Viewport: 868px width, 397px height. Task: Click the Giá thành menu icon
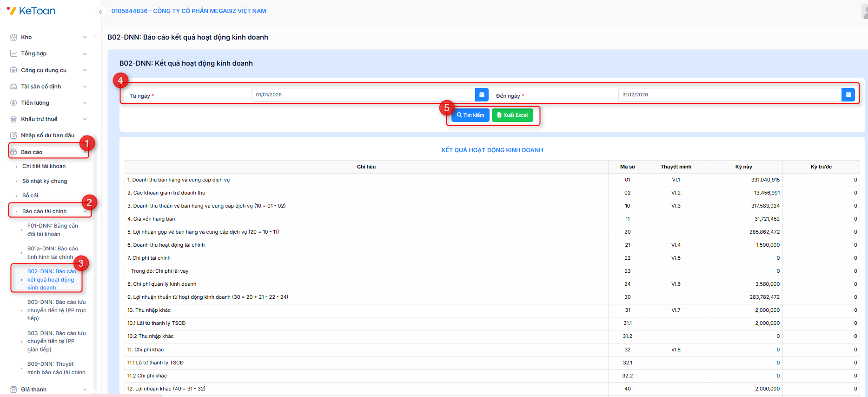pyautogui.click(x=13, y=390)
